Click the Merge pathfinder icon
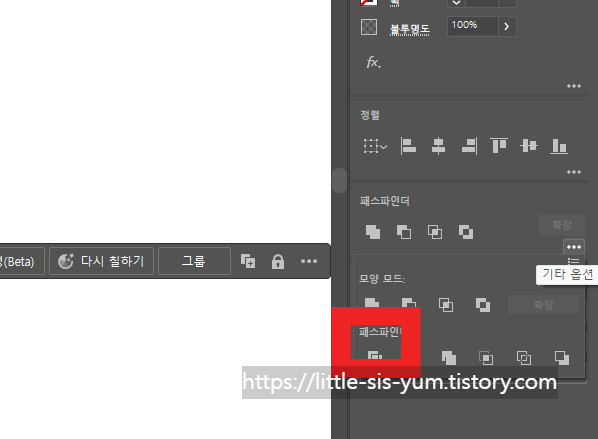 click(449, 358)
